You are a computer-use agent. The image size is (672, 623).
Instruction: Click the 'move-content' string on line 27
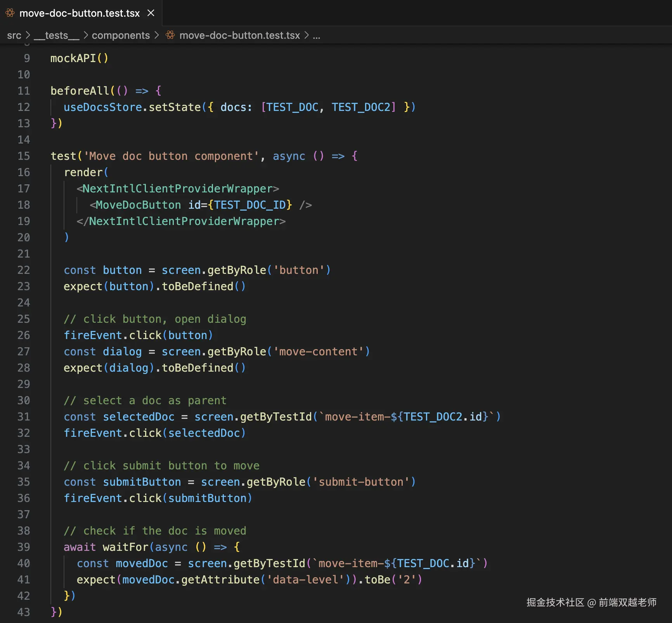tap(318, 351)
